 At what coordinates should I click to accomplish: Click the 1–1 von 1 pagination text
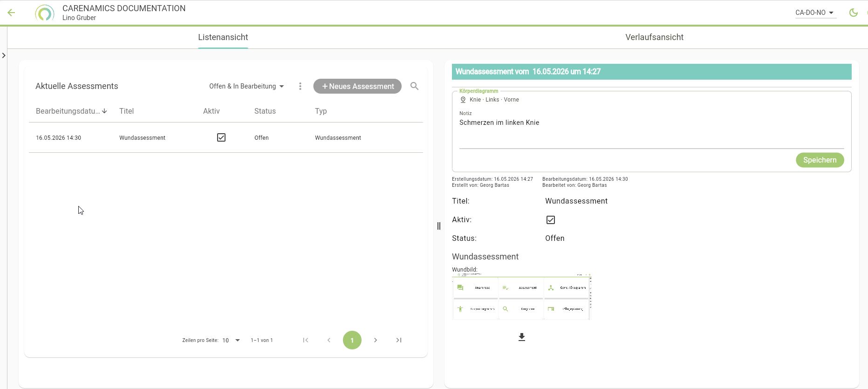[262, 341]
